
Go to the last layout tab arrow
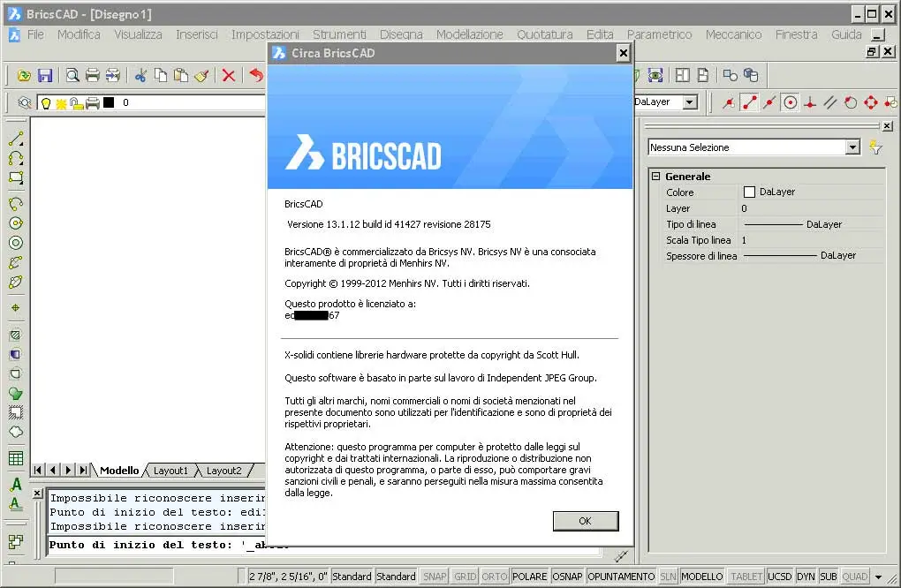(83, 470)
